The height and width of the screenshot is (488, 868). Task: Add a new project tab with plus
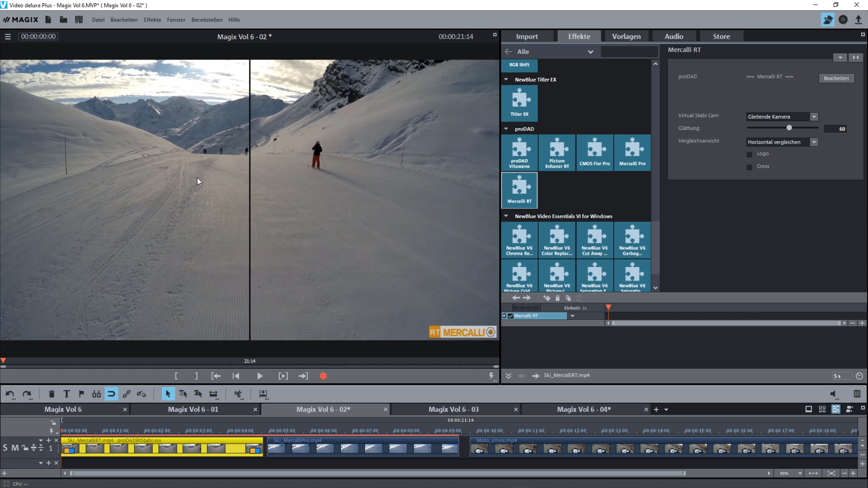(656, 410)
